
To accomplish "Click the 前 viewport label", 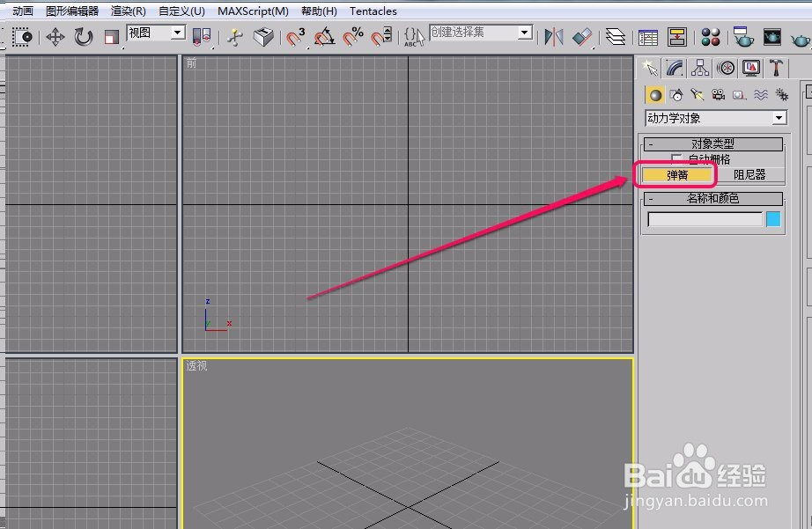I will [192, 63].
